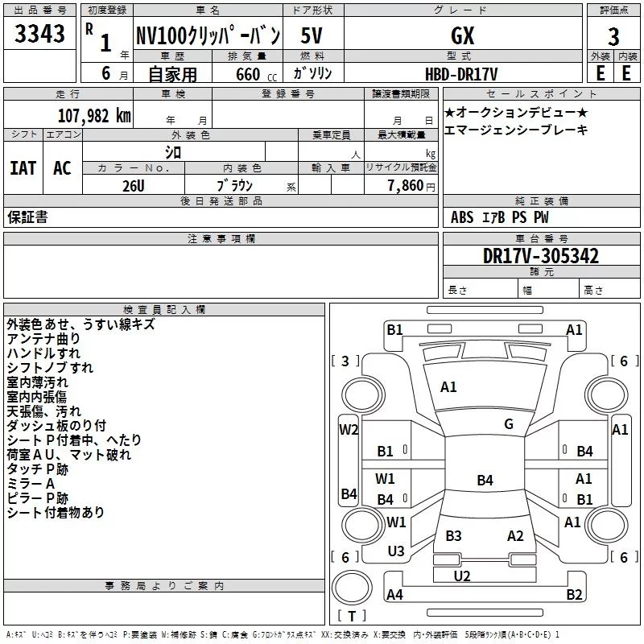644x644 pixels.
Task: Select the front-right wheel circle on diagram
Action: 607,395
